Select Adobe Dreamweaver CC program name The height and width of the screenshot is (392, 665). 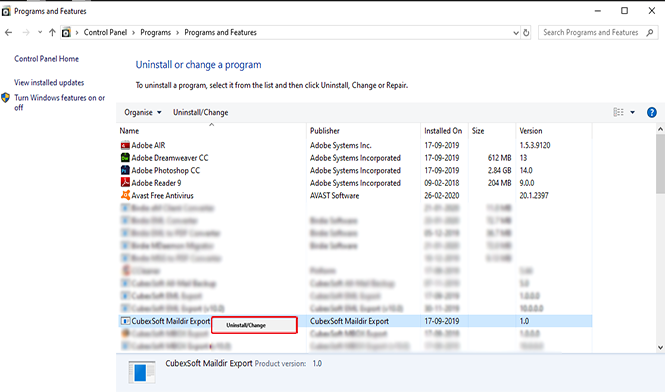tap(170, 158)
